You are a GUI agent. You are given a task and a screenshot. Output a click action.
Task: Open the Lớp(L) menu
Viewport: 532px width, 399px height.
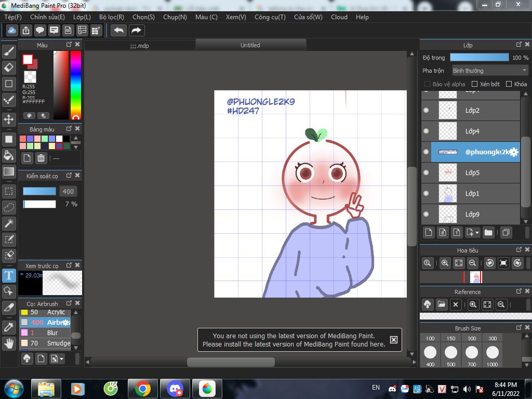click(x=82, y=17)
